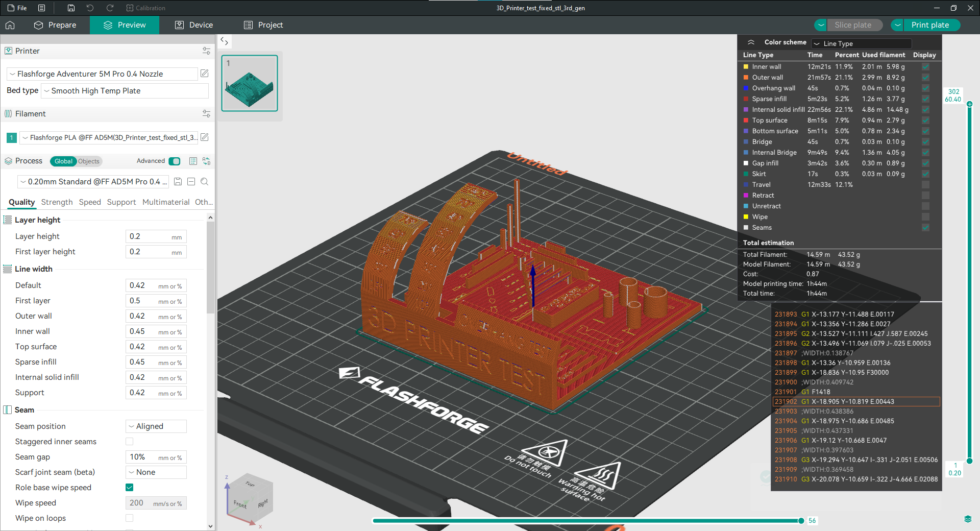Switch to the Project tab
The height and width of the screenshot is (531, 980).
click(263, 25)
